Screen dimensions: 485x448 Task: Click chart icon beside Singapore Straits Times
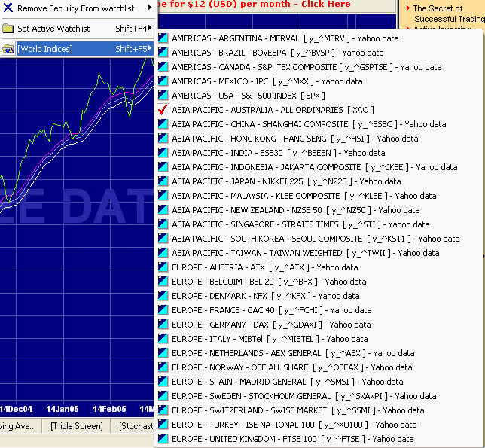tap(163, 224)
